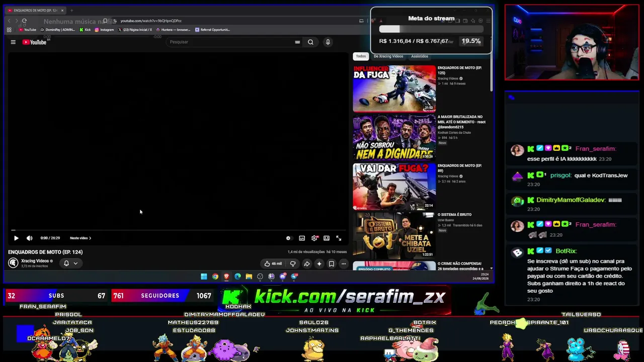The width and height of the screenshot is (644, 362).
Task: Open the Referral Opportunities bookmark
Action: [x=212, y=30]
